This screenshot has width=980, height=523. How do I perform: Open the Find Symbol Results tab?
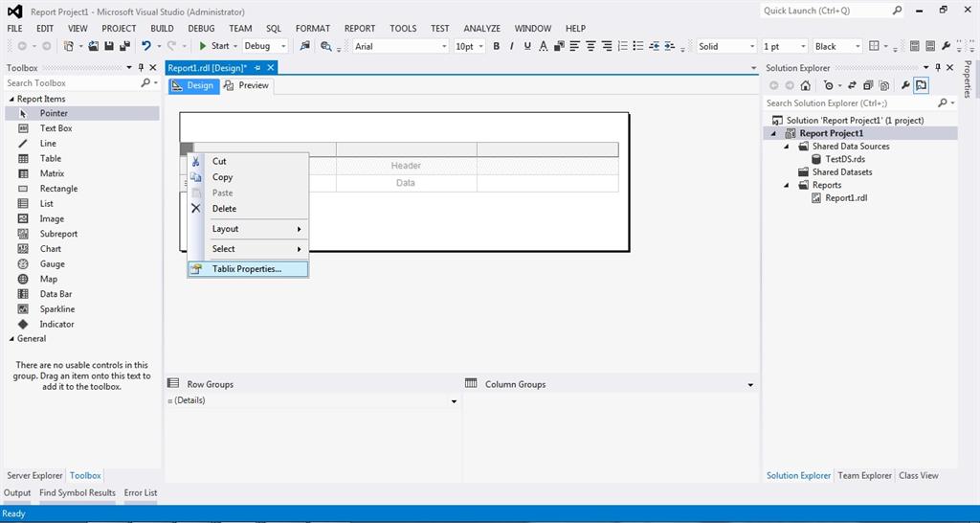(x=78, y=493)
